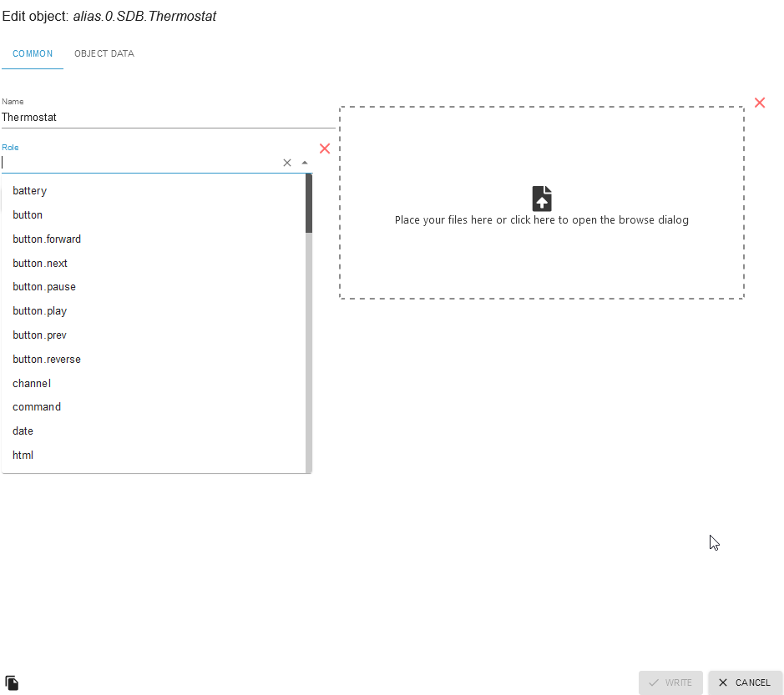Click the role list scrollbar thumb

point(308,203)
